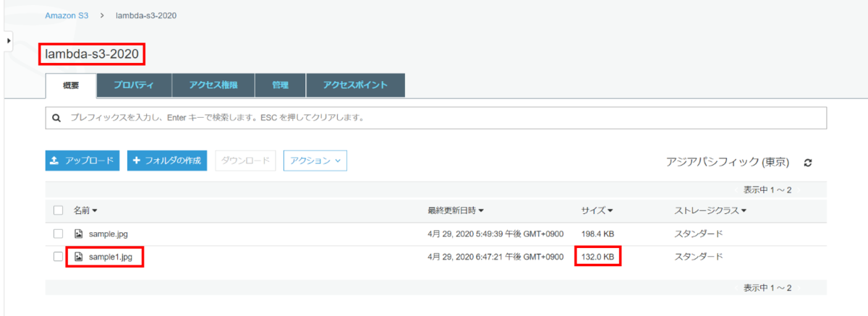Click the 5:49:39 午後 date cell
The width and height of the screenshot is (868, 316).
pyautogui.click(x=495, y=234)
